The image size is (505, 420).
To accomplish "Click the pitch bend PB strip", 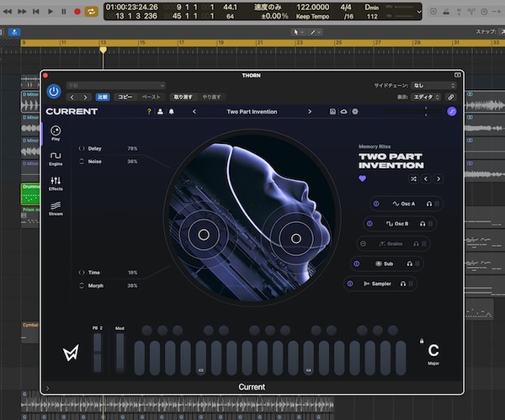I will pos(98,353).
